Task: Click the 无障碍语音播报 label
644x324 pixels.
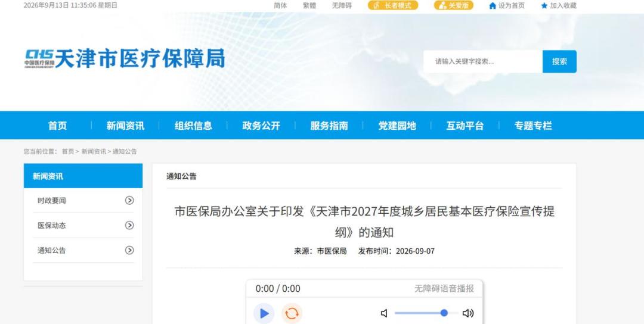Action: point(444,288)
